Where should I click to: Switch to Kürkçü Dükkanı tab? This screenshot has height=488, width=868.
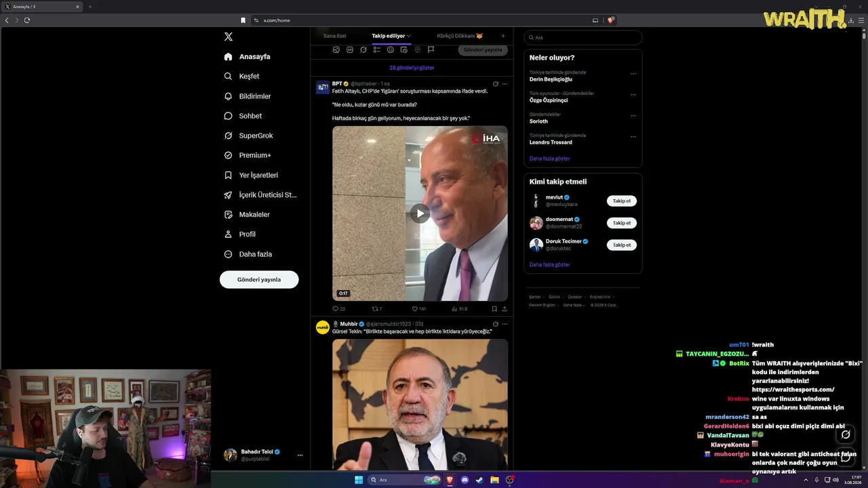(460, 36)
